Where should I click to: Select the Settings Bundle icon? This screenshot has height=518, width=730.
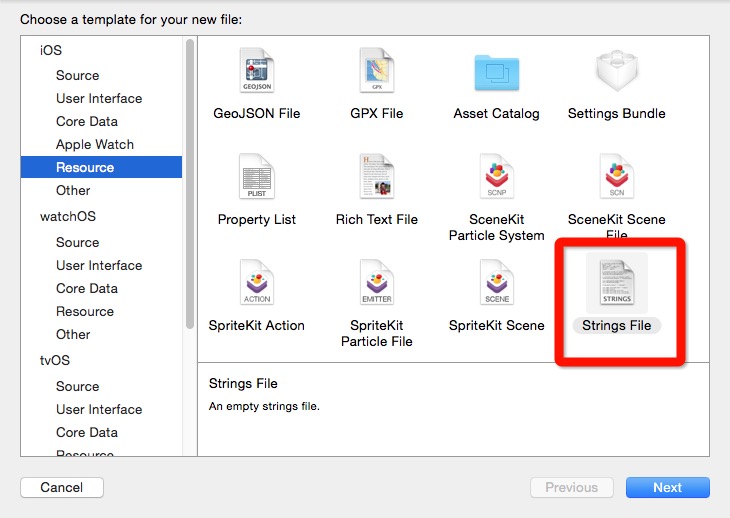click(x=616, y=72)
